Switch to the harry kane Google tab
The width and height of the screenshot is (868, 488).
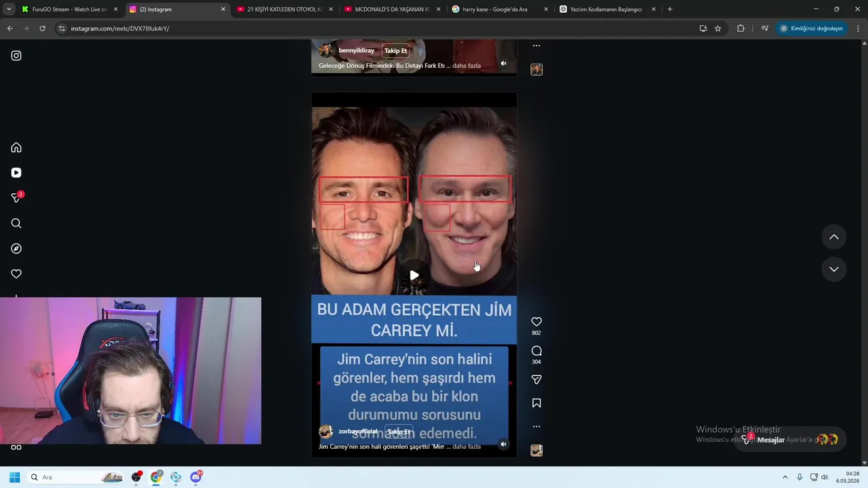pyautogui.click(x=499, y=9)
